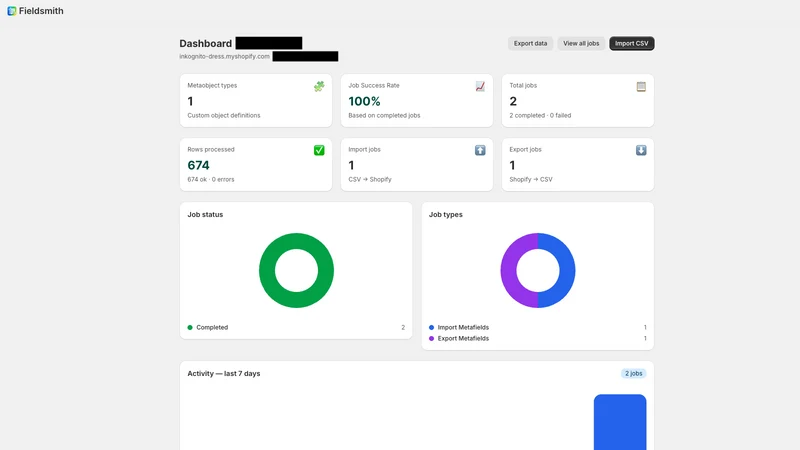This screenshot has height=450, width=800.
Task: Open View all jobs
Action: [x=581, y=43]
